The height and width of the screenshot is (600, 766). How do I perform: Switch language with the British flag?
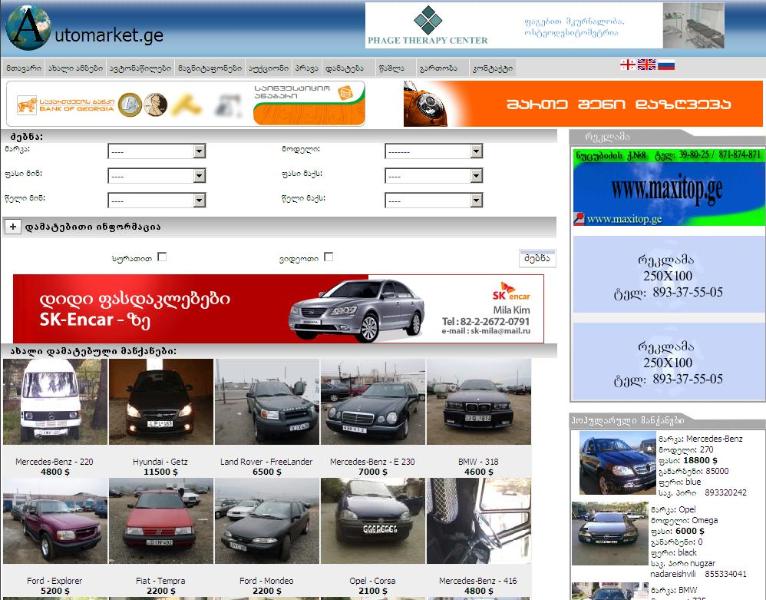coord(646,64)
